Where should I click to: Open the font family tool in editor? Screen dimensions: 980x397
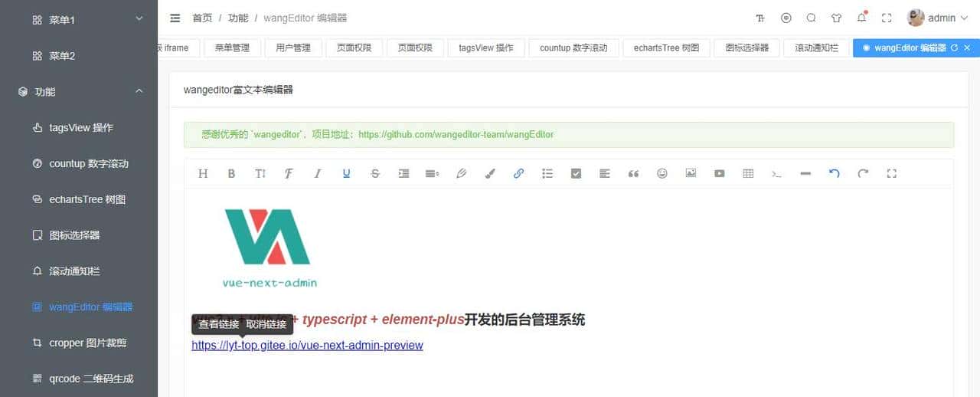(289, 174)
